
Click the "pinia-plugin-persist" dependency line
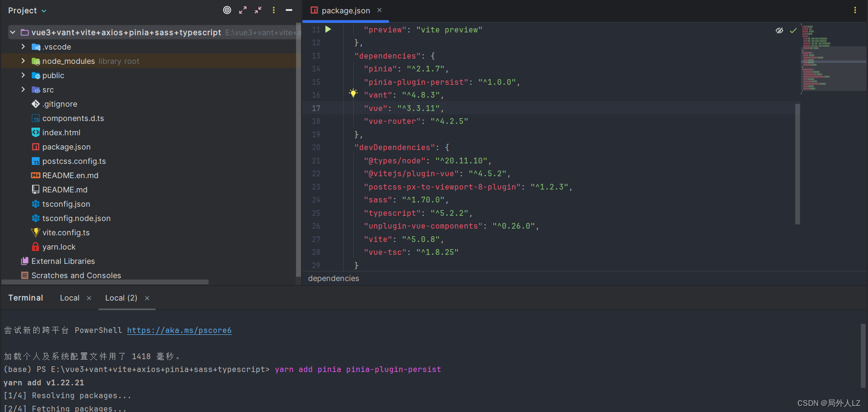tap(442, 82)
